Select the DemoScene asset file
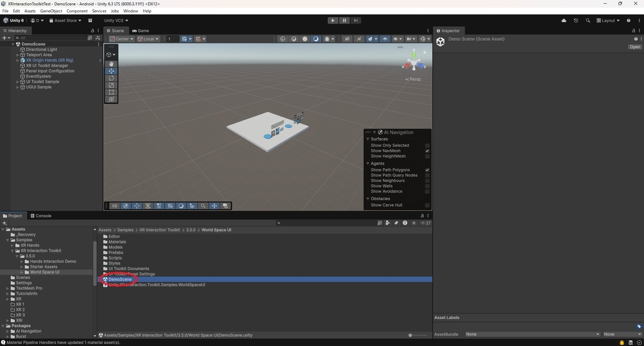 (120, 279)
